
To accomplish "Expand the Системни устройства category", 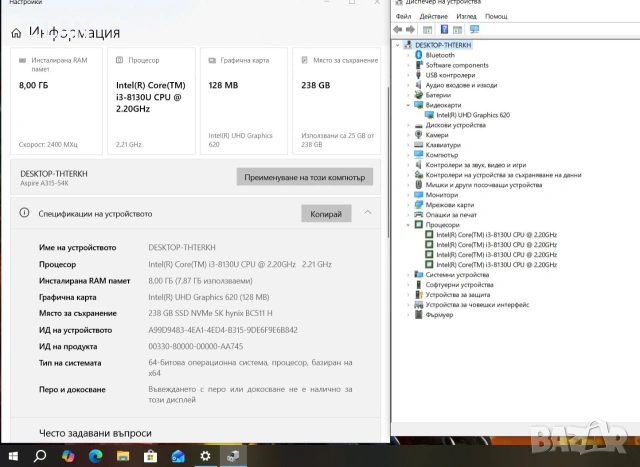I will click(408, 275).
